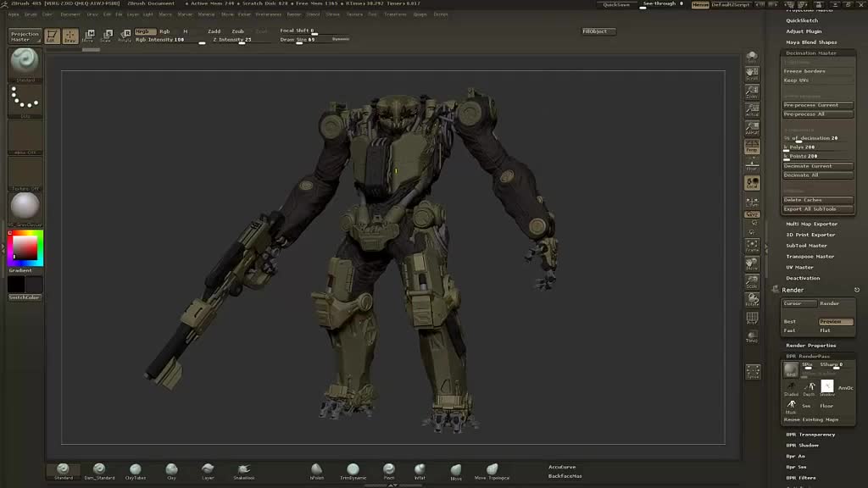Toggle Local transformations button

pyautogui.click(x=752, y=183)
